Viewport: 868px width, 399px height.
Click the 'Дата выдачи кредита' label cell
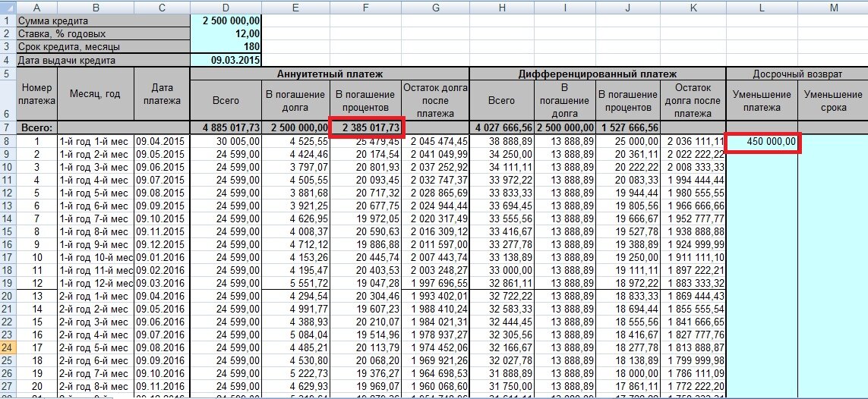pos(103,60)
